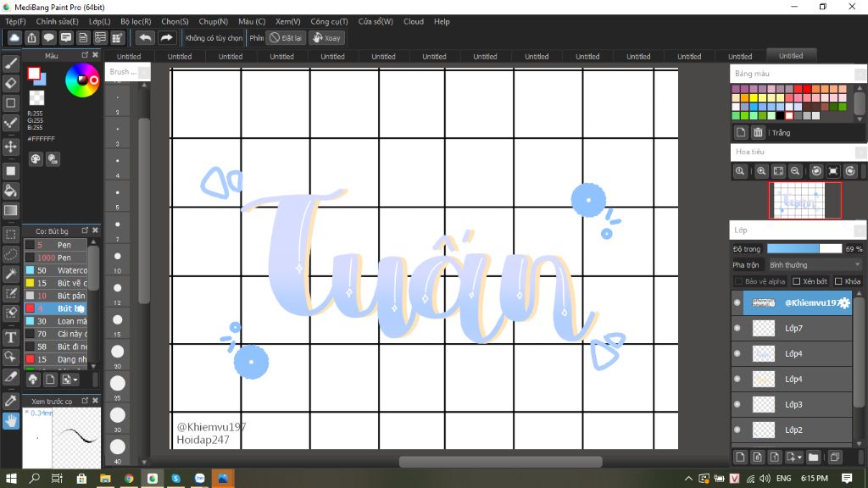Choose the Bucket fill tool
This screenshot has width=868, height=488.
[x=10, y=191]
